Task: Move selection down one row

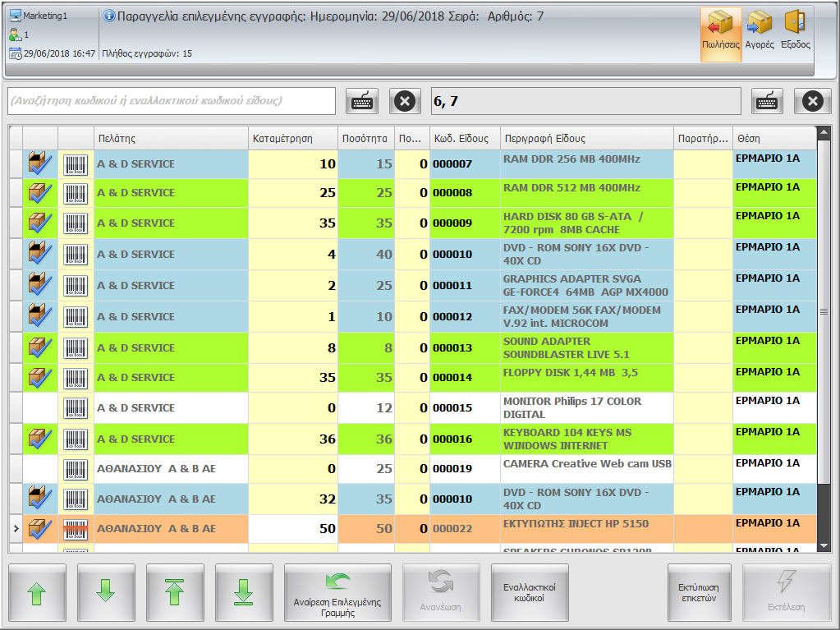Action: (106, 592)
